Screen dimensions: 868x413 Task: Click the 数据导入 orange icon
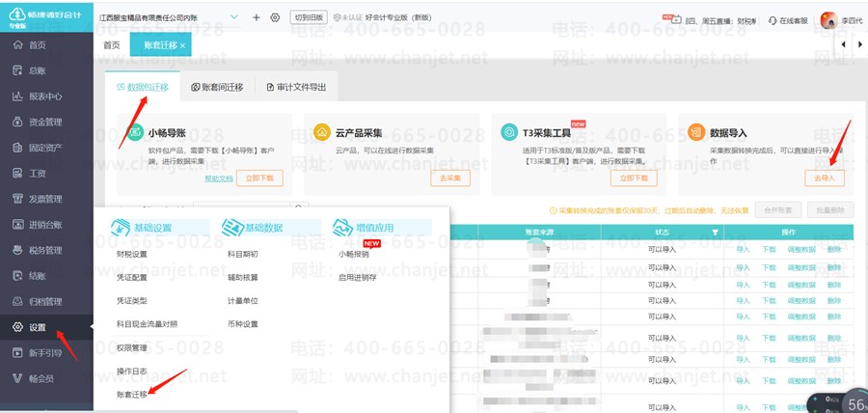pos(695,132)
